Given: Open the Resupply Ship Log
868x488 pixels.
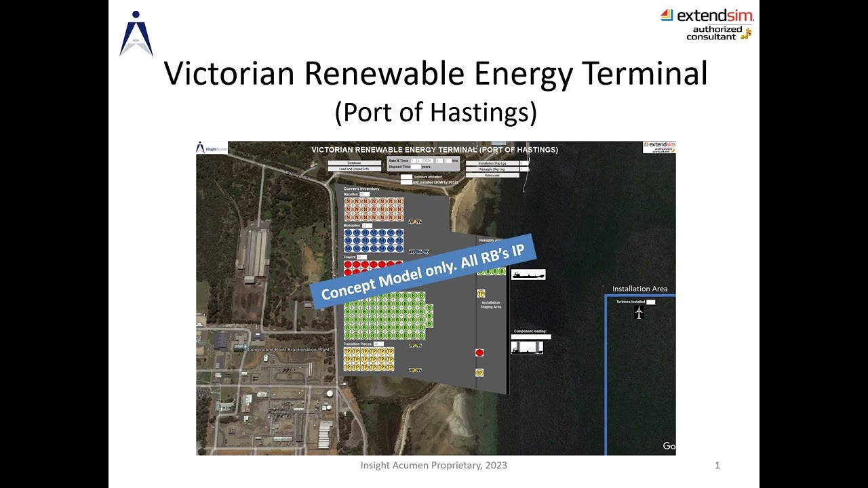Looking at the screenshot, I should [492, 169].
